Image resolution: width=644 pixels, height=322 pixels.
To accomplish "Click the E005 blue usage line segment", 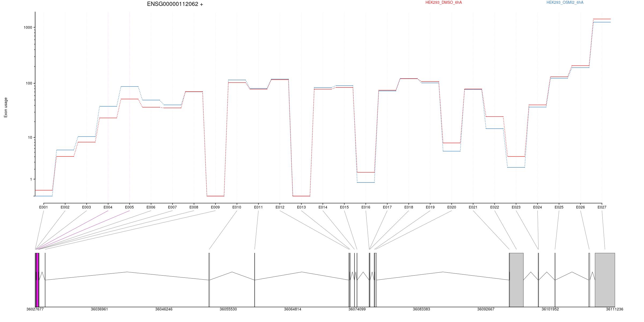I will click(x=130, y=86).
